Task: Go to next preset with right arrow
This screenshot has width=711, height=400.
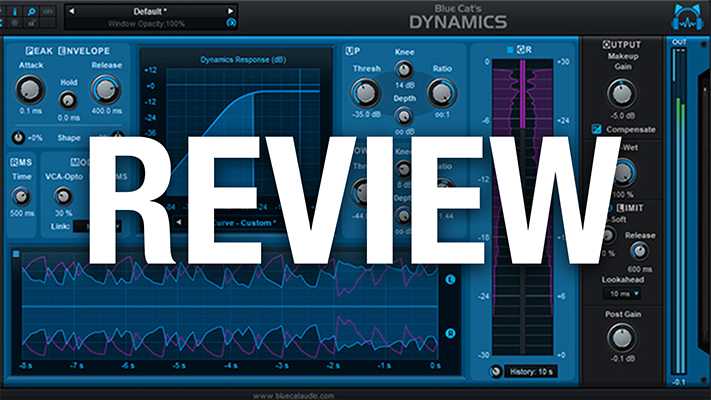Action: click(x=231, y=11)
